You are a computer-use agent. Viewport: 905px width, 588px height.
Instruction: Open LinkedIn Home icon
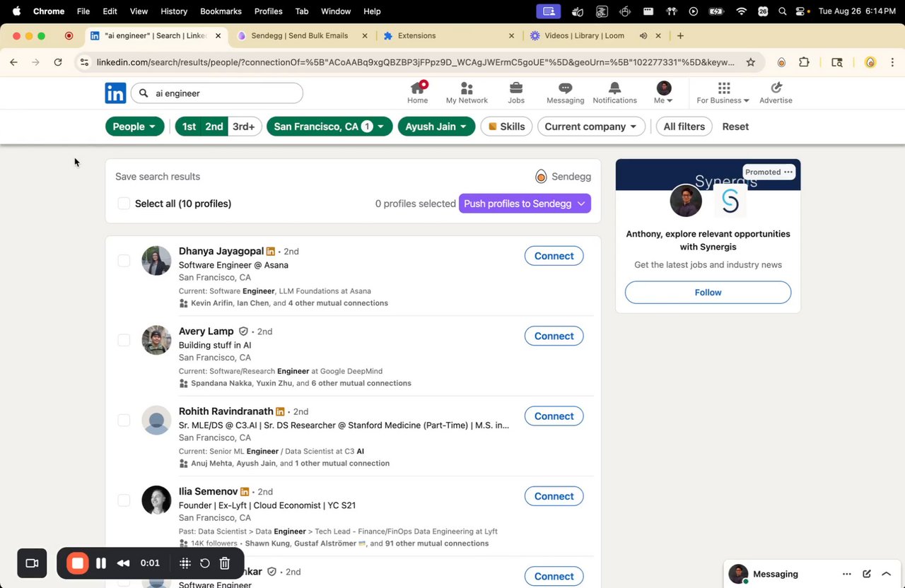[417, 88]
